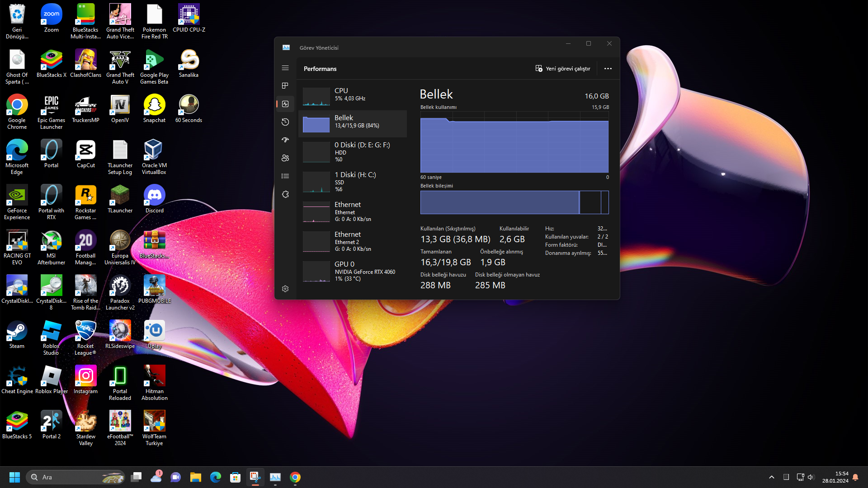Expand hamburger navigation menu

point(285,68)
